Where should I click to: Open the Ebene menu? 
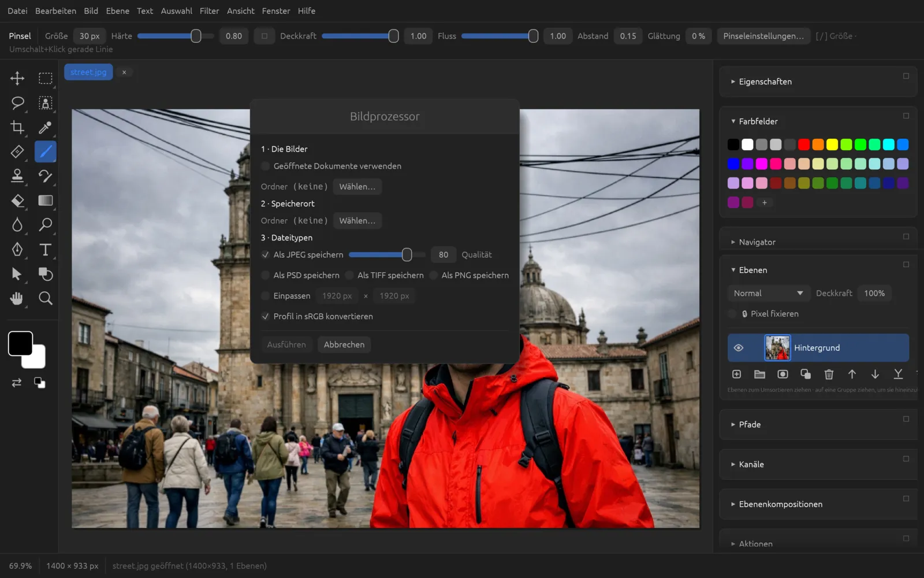pyautogui.click(x=117, y=11)
